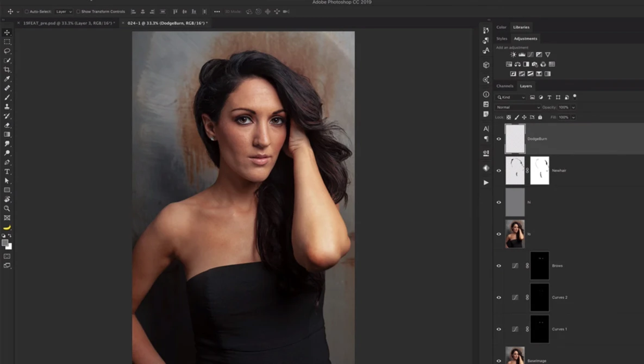Screen dimensions: 644x364
Task: Select the Eyedropper tool
Action: click(7, 79)
